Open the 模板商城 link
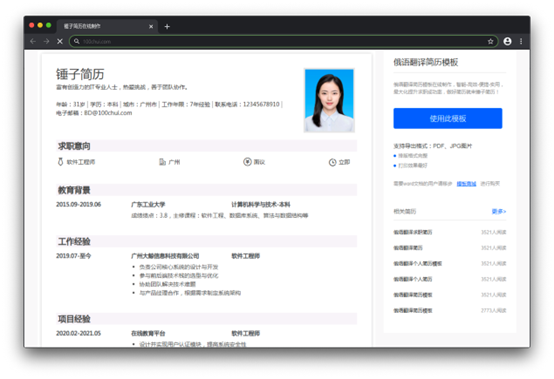 (x=466, y=184)
